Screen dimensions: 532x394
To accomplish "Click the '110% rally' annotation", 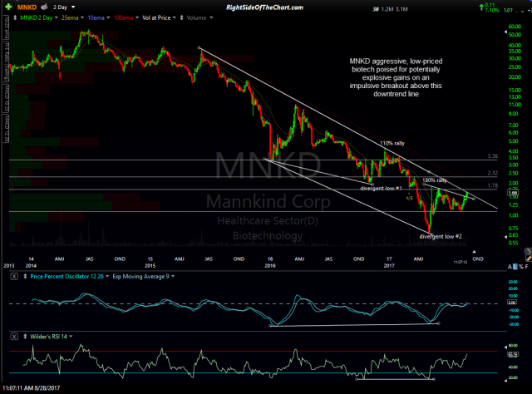I will [x=392, y=143].
